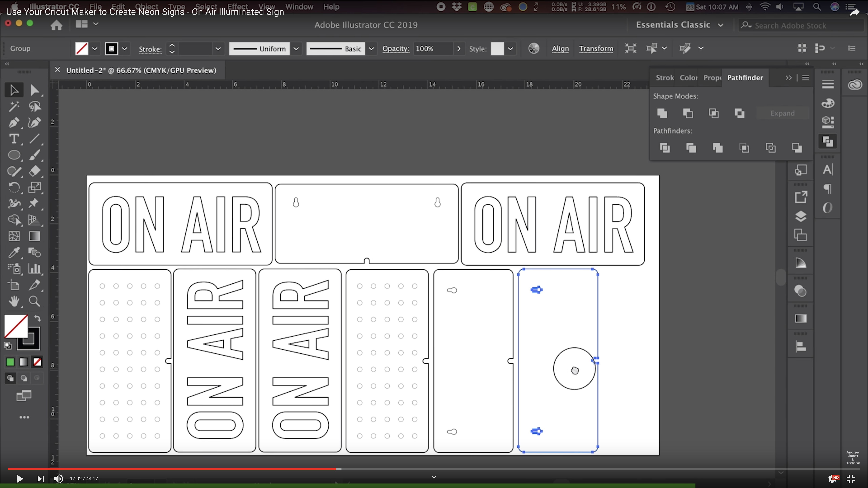868x488 pixels.
Task: Switch to the Stroke panel tab
Action: (x=665, y=77)
